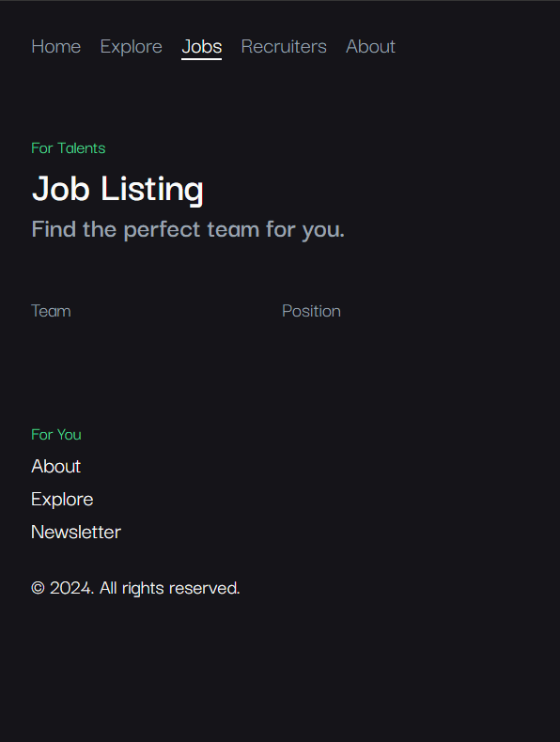This screenshot has height=742, width=560.
Task: Open the Explore link in footer
Action: click(62, 500)
